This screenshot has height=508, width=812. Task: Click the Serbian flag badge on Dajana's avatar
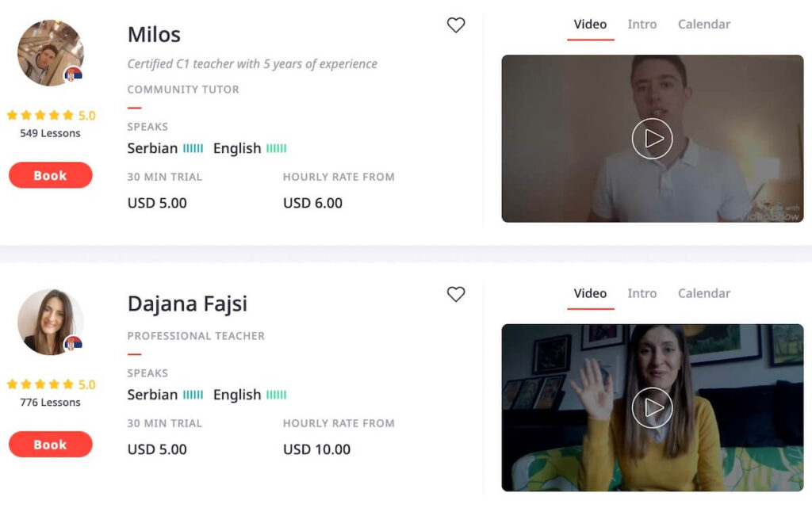click(x=73, y=344)
